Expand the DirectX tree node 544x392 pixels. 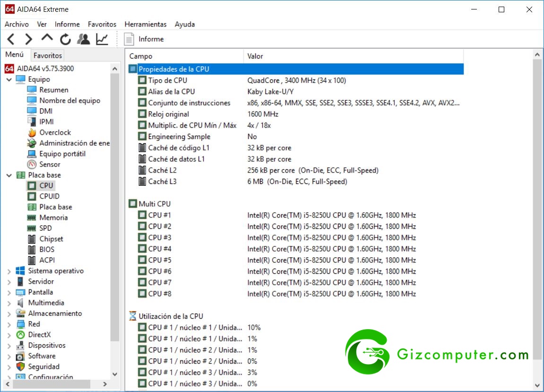9,335
